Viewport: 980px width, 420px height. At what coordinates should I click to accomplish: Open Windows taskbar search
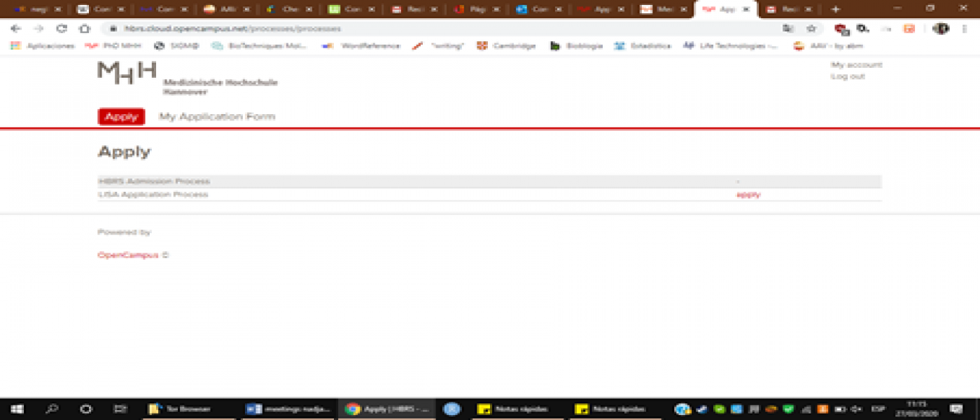(52, 409)
